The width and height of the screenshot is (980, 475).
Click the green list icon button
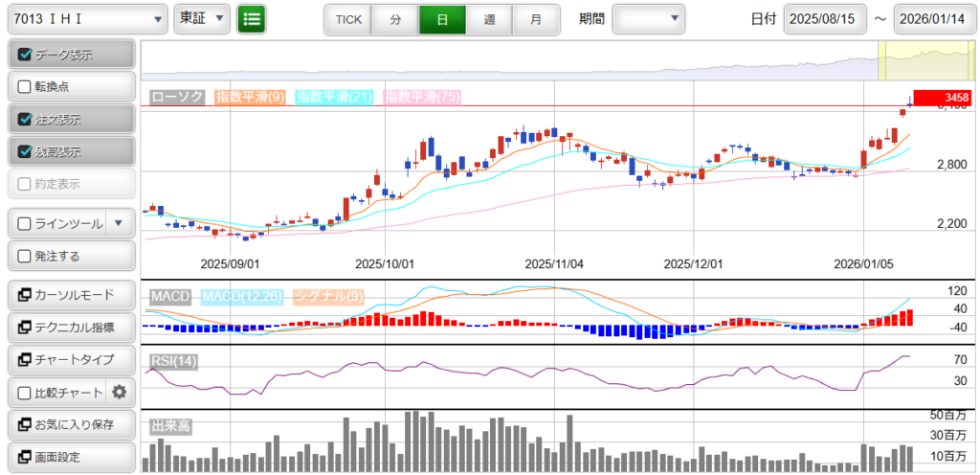click(x=252, y=19)
